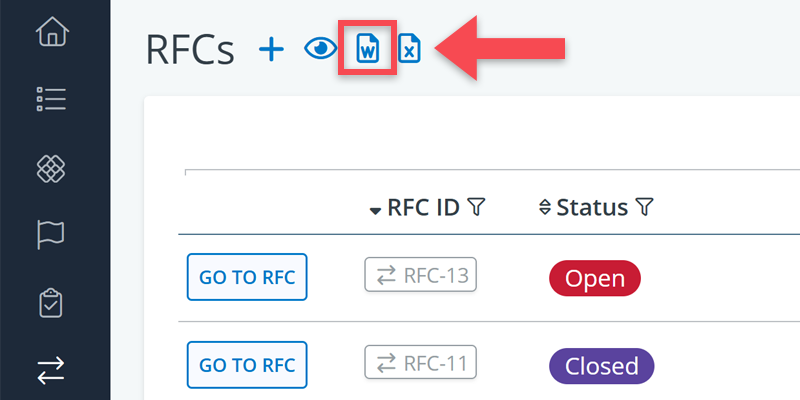The height and width of the screenshot is (400, 800).
Task: Filter the Status column
Action: (645, 208)
